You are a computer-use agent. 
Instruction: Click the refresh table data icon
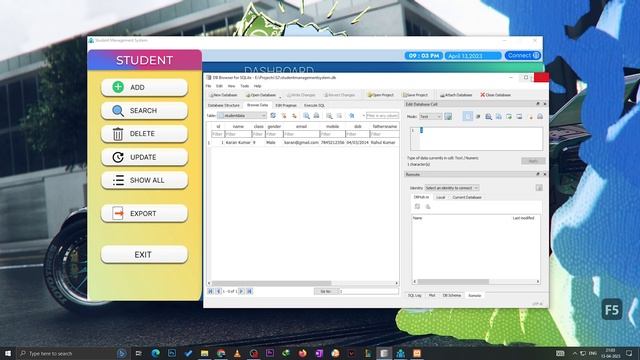tap(273, 116)
